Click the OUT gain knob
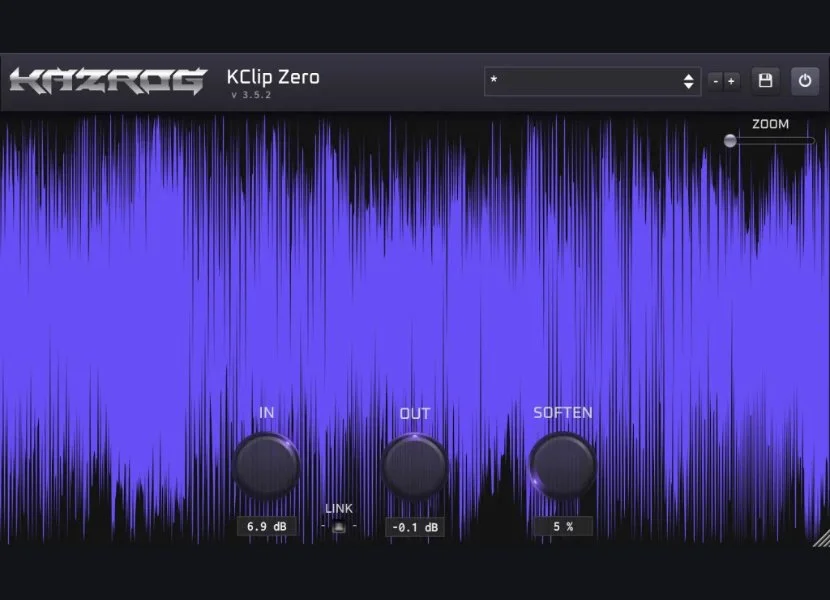 415,466
